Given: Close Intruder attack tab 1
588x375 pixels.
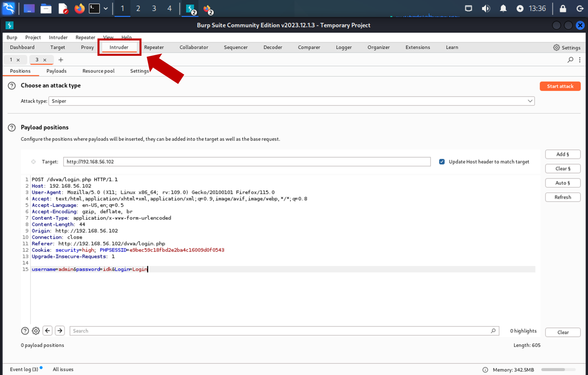Looking at the screenshot, I should pos(18,60).
